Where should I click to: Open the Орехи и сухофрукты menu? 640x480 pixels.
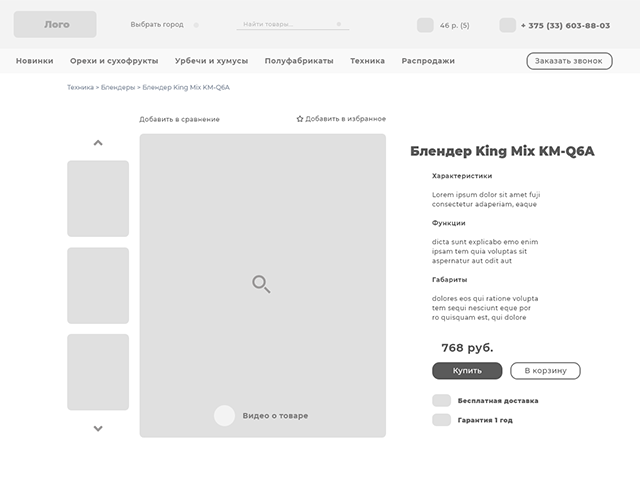coord(114,61)
